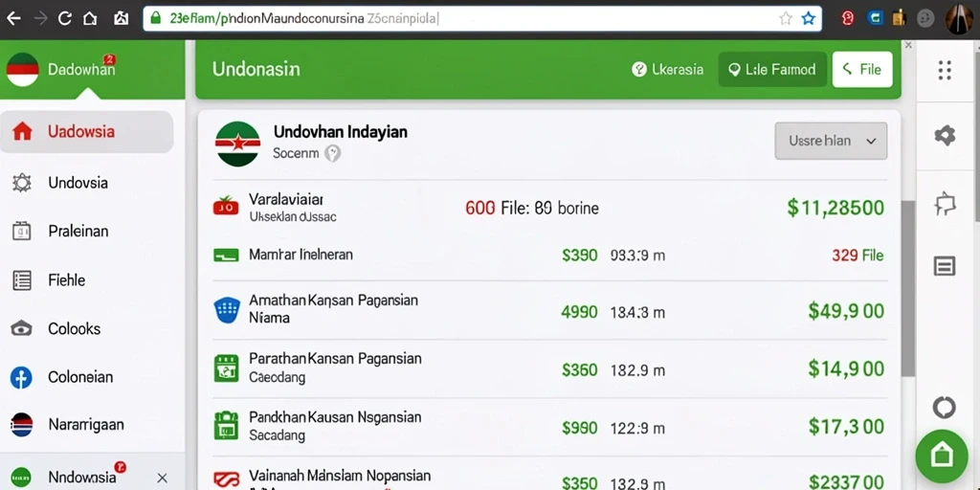Viewport: 980px width, 490px height.
Task: Open the Ussre hian dropdown
Action: pos(831,141)
